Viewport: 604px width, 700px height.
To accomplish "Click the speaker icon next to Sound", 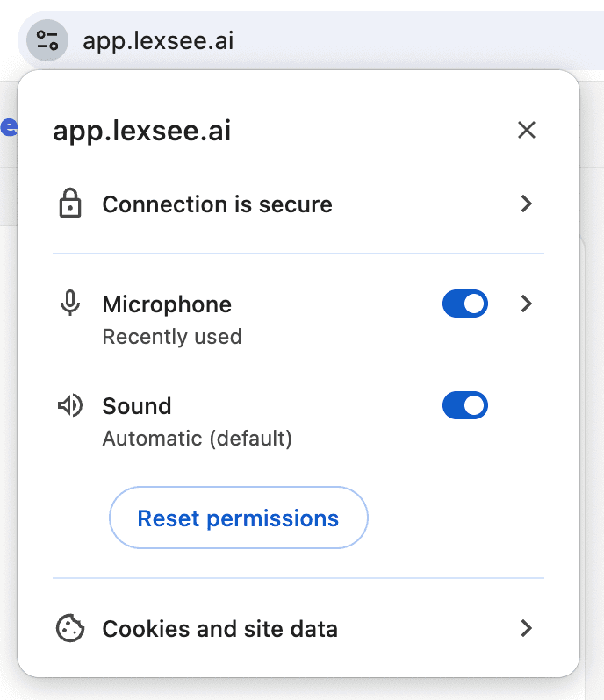I will (x=70, y=405).
